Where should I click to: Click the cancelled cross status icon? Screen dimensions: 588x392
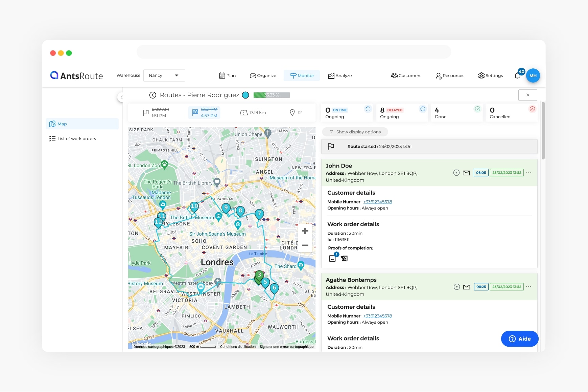(x=532, y=109)
